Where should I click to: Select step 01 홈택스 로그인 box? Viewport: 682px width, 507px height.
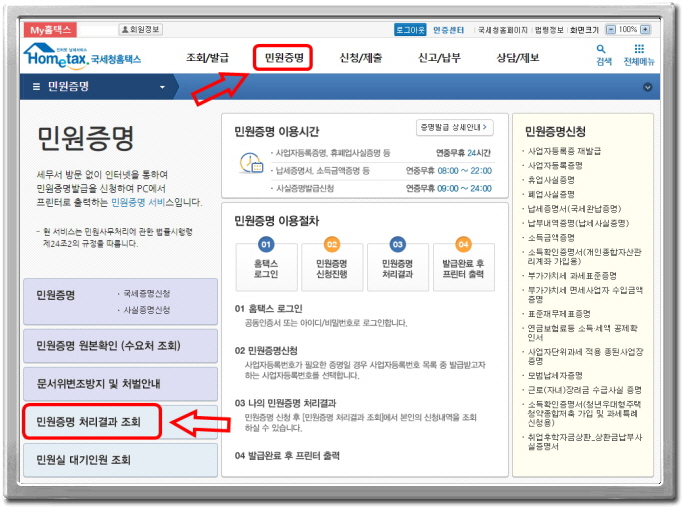[266, 266]
